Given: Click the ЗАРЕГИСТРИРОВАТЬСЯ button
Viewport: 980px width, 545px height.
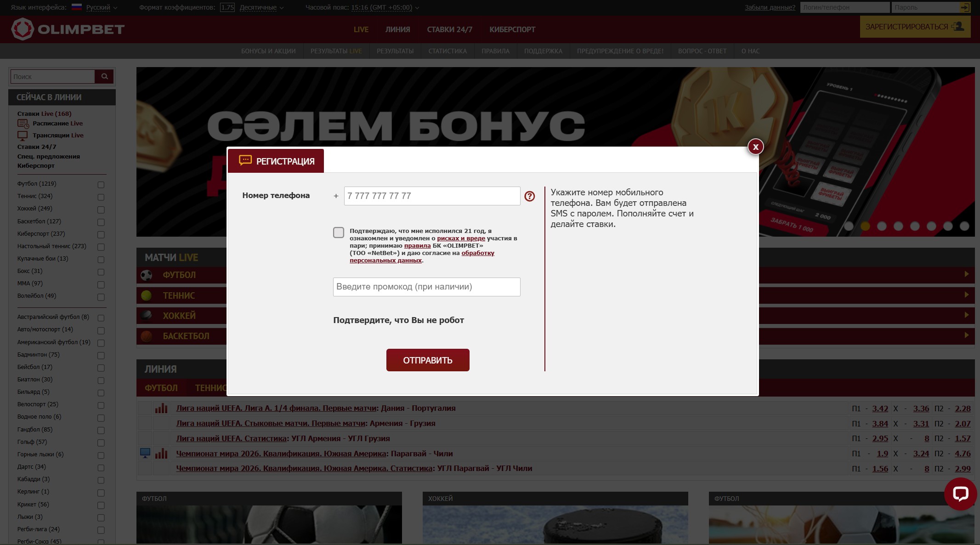Looking at the screenshot, I should [915, 27].
